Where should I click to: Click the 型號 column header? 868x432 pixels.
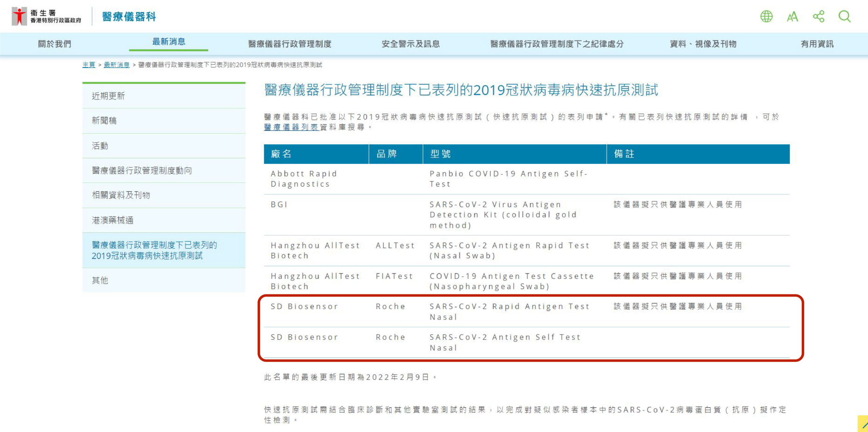515,154
